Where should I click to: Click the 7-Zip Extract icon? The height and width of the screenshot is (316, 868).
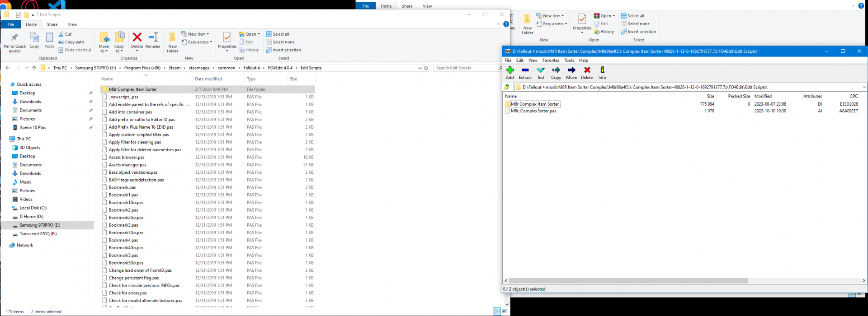[x=525, y=70]
